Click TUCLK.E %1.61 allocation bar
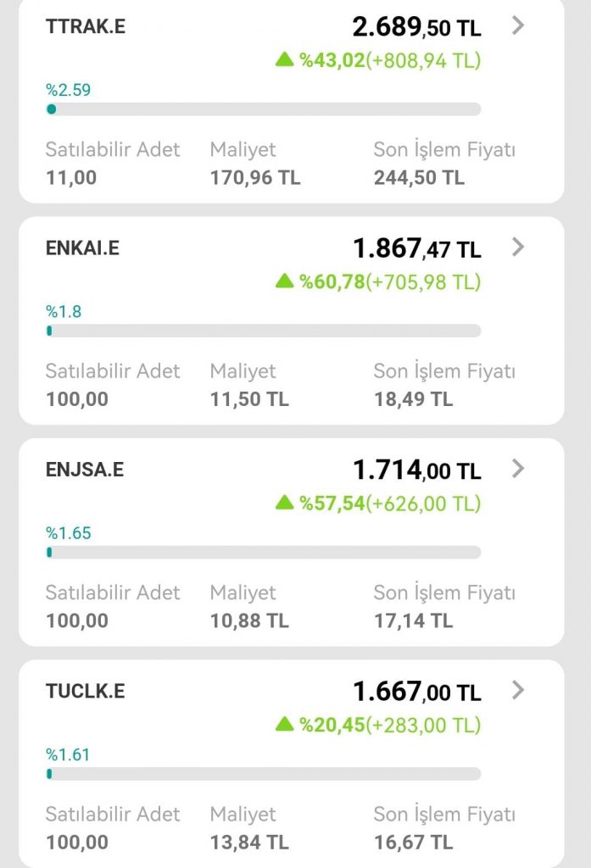 click(263, 774)
